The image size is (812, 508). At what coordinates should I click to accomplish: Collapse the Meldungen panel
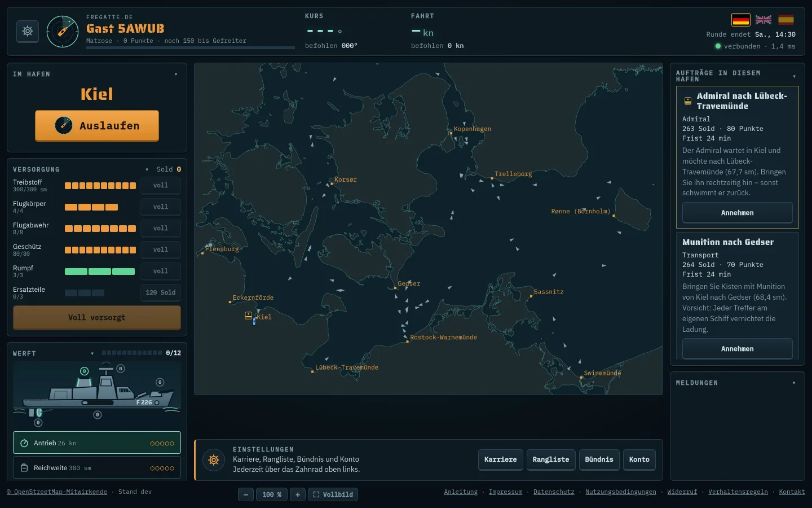click(794, 383)
